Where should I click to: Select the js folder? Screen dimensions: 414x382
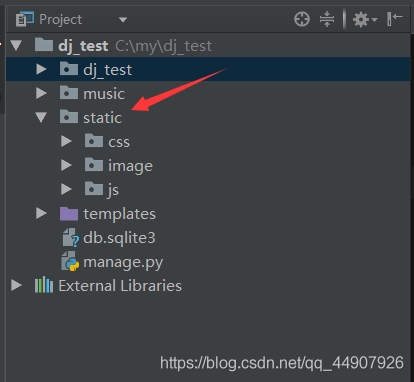pyautogui.click(x=113, y=190)
